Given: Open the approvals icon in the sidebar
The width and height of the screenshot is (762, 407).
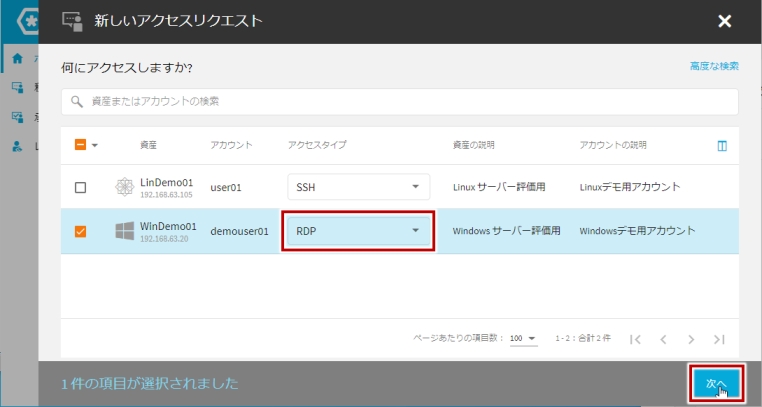Looking at the screenshot, I should coord(17,117).
